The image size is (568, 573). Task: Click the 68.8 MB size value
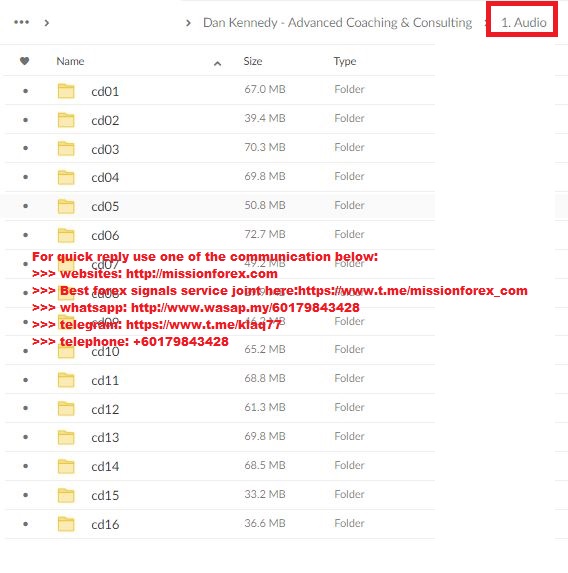[265, 378]
